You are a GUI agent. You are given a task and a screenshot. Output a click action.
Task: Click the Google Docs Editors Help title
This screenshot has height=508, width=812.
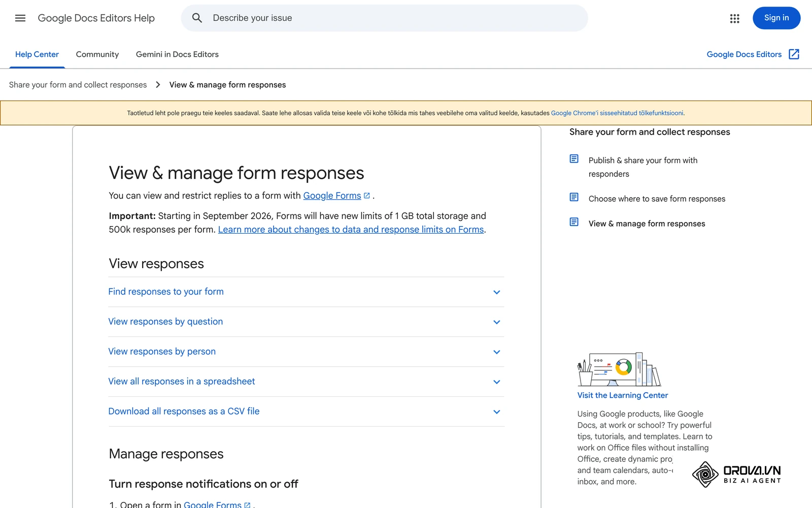(x=96, y=18)
